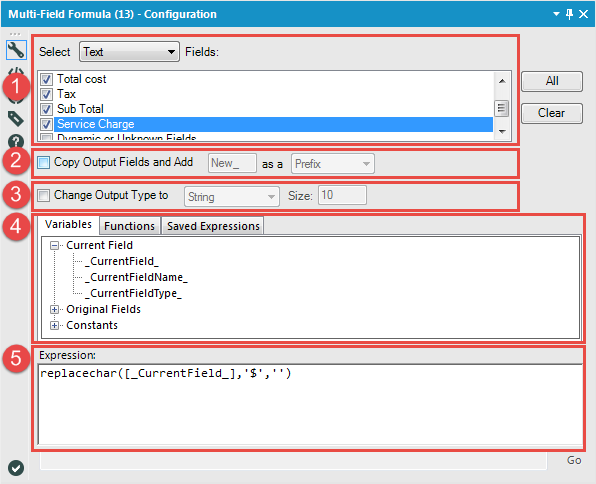
Task: Select the _CurrentFieldType_ variable
Action: 133,294
